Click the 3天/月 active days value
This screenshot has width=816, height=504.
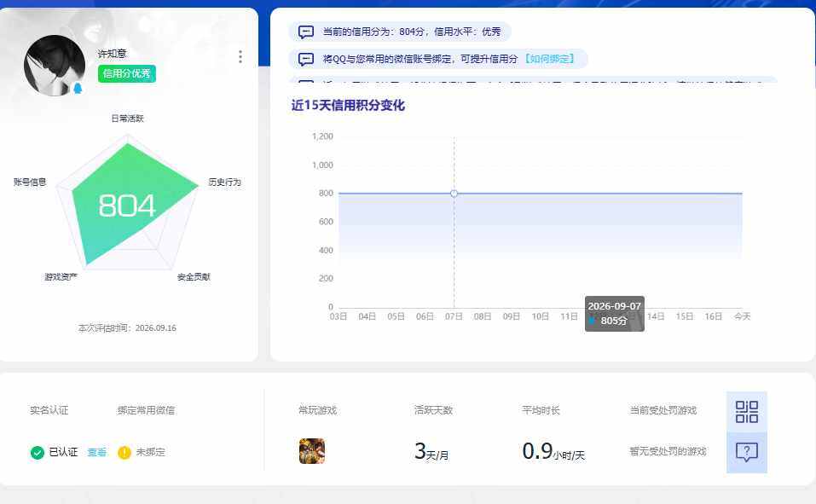click(431, 451)
